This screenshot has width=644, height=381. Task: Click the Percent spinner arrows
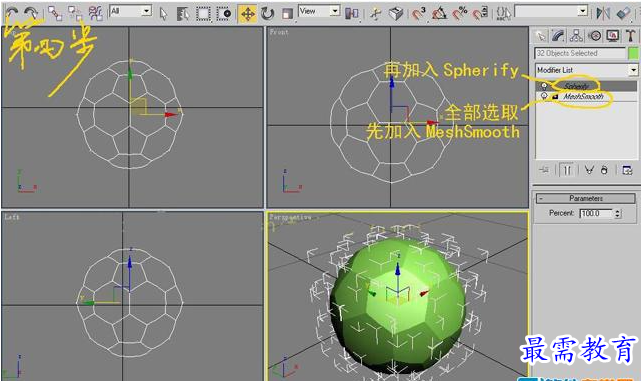pos(617,213)
